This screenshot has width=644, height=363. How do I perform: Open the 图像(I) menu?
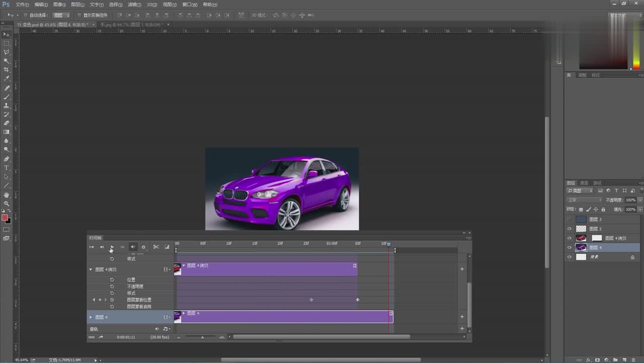click(59, 5)
